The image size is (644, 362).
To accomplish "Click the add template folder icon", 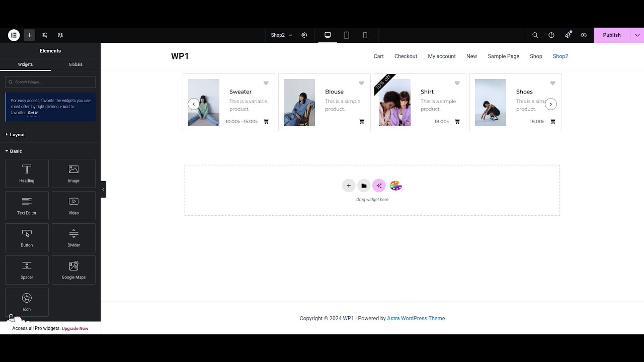I will coord(364,186).
